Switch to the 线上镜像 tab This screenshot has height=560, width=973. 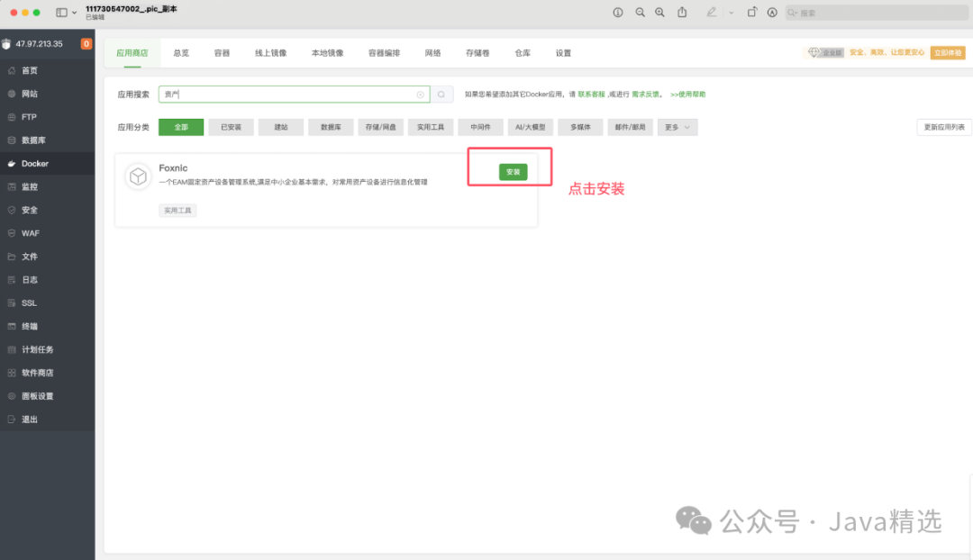270,53
